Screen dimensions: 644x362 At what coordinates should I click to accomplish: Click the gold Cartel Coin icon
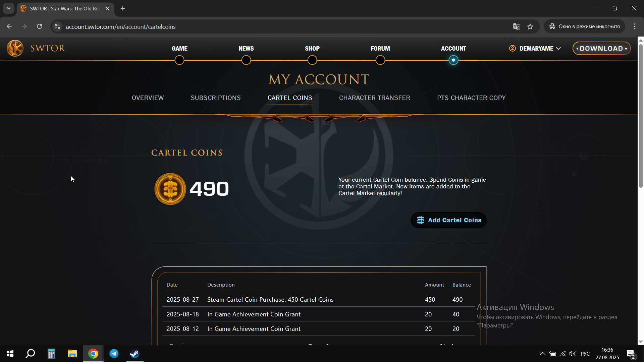pos(170,189)
